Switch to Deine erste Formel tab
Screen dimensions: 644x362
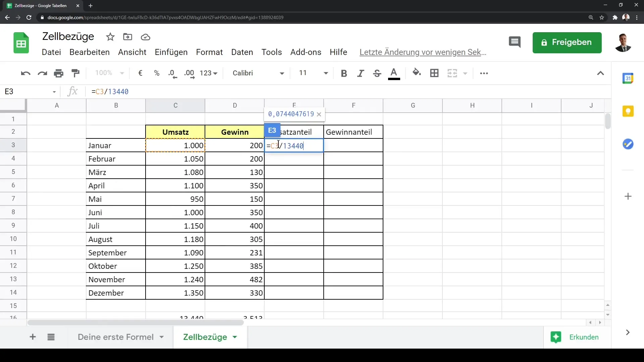pyautogui.click(x=116, y=337)
